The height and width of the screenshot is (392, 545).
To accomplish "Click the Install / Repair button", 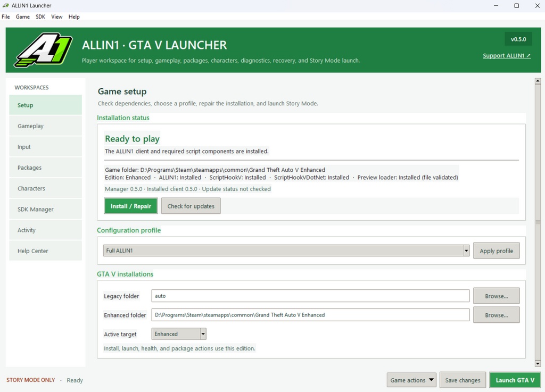I will click(131, 206).
